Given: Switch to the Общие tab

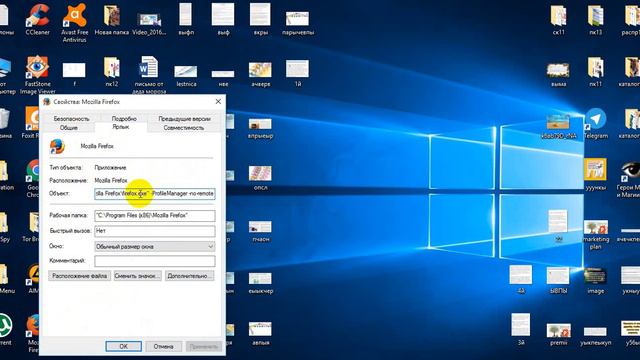Looking at the screenshot, I should pos(69,128).
